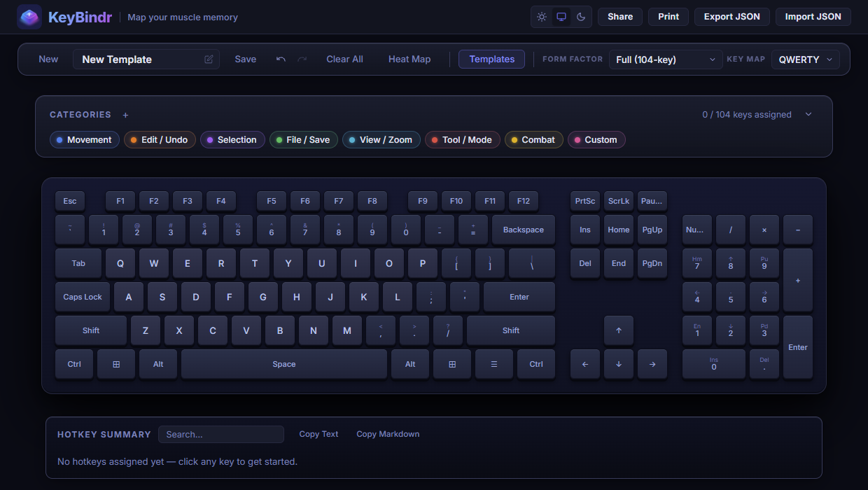Viewport: 868px width, 490px height.
Task: Click the Save button
Action: coord(246,59)
